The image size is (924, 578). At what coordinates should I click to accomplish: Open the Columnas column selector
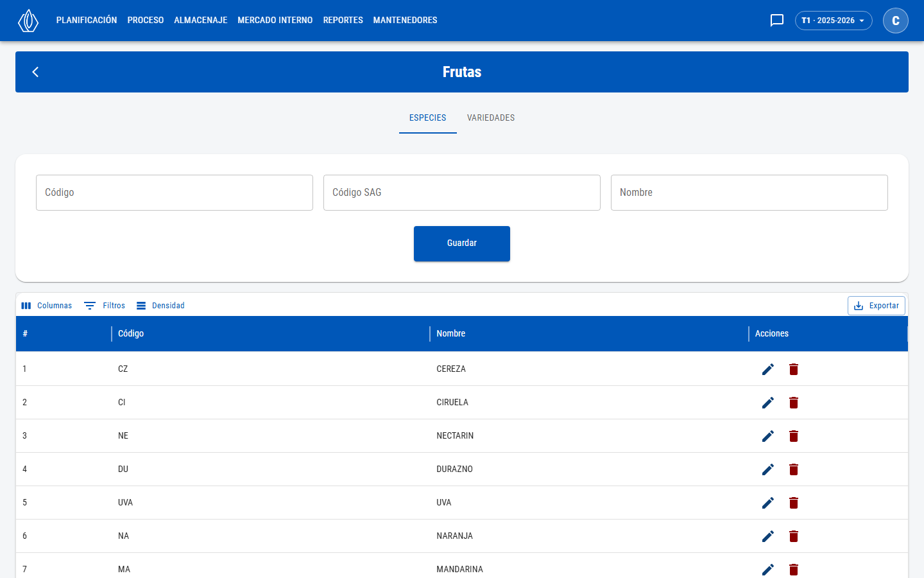(x=47, y=306)
